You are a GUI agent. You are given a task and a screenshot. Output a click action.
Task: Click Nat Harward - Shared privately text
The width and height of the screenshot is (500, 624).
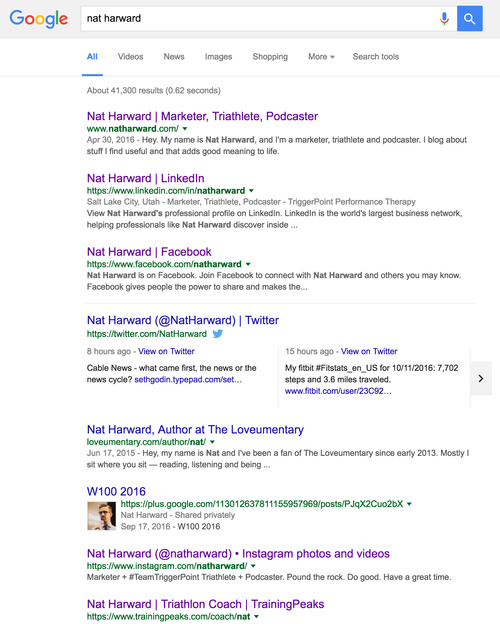point(178,515)
